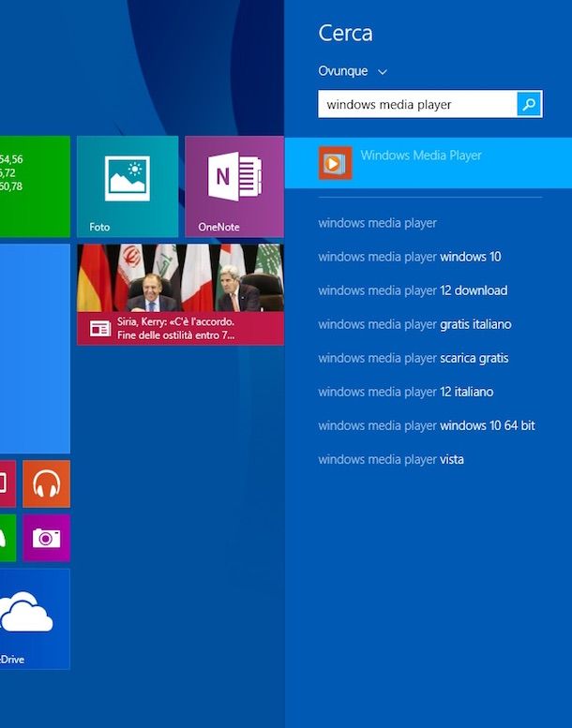Open the magenta Camera tile
572x728 pixels.
pyautogui.click(x=47, y=538)
